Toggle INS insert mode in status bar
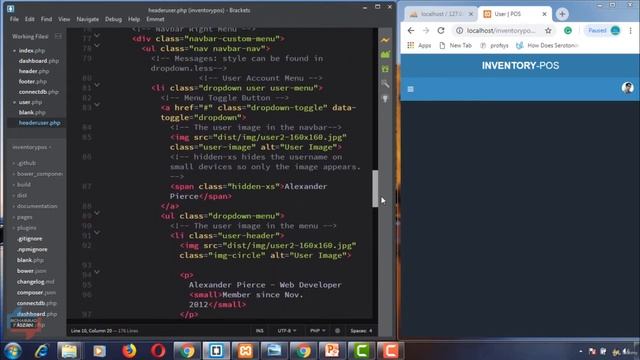The image size is (640, 360). 260,331
